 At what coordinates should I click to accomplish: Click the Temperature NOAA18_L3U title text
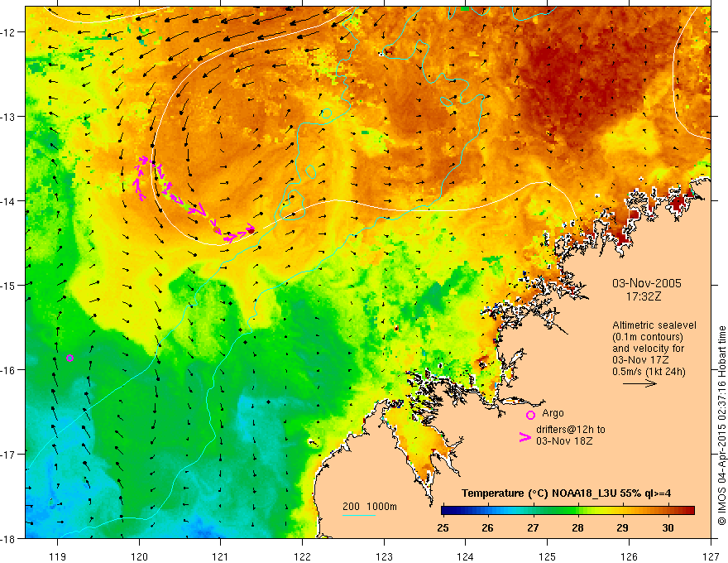coord(566,493)
